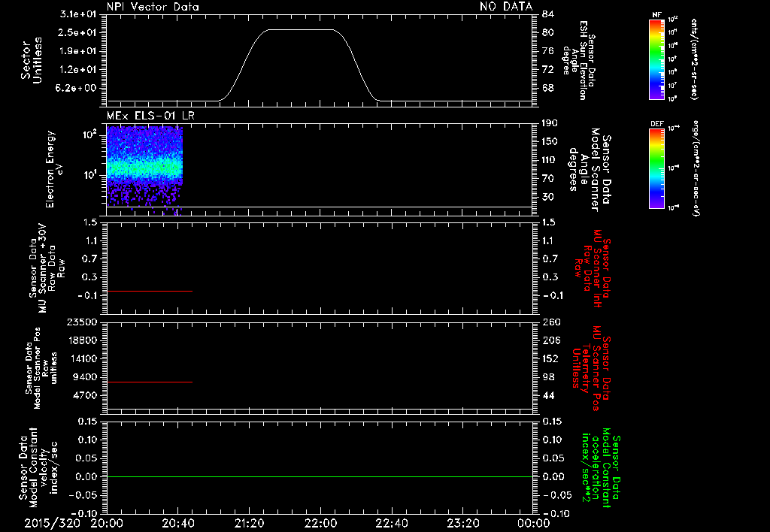Click the "76" sun elevation tick label
The width and height of the screenshot is (770, 532).
548,51
